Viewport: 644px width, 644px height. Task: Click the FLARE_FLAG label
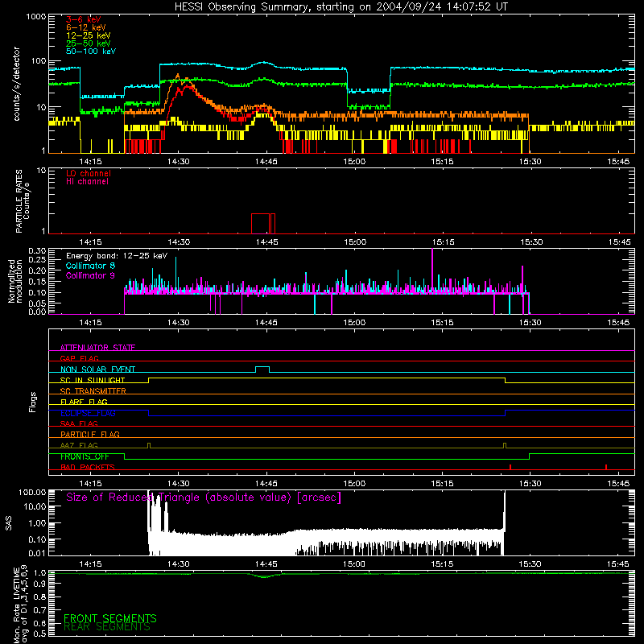tap(84, 402)
